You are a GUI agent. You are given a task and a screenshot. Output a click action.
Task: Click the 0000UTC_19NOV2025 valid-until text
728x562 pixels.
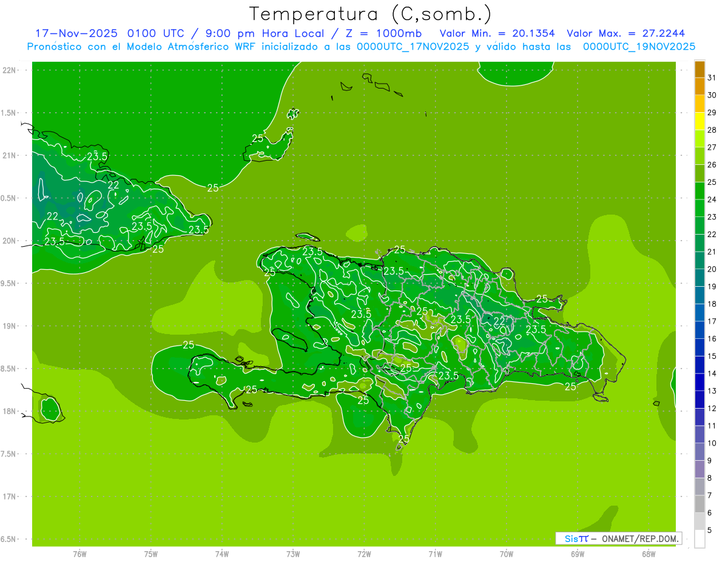[639, 46]
